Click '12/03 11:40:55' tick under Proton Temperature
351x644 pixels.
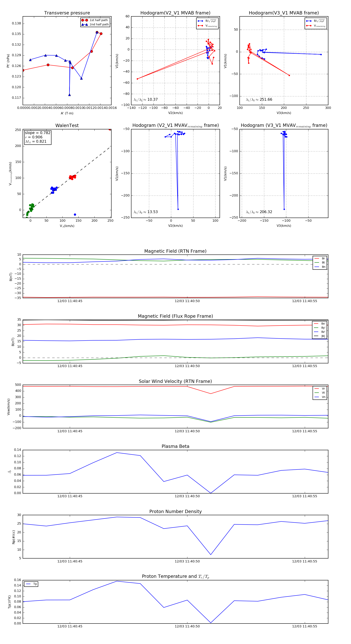pos(305,626)
